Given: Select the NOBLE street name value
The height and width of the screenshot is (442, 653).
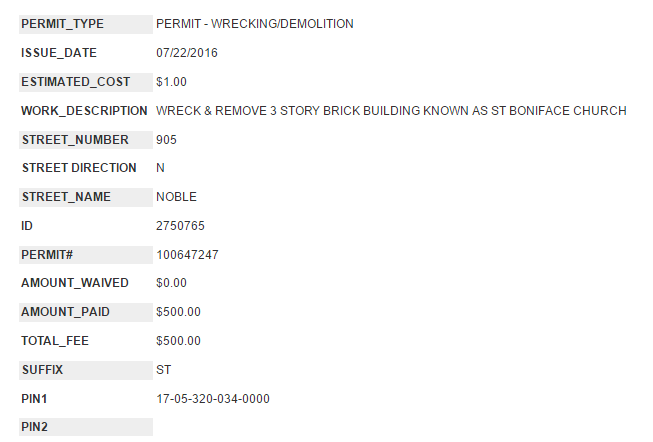Looking at the screenshot, I should (x=177, y=197).
